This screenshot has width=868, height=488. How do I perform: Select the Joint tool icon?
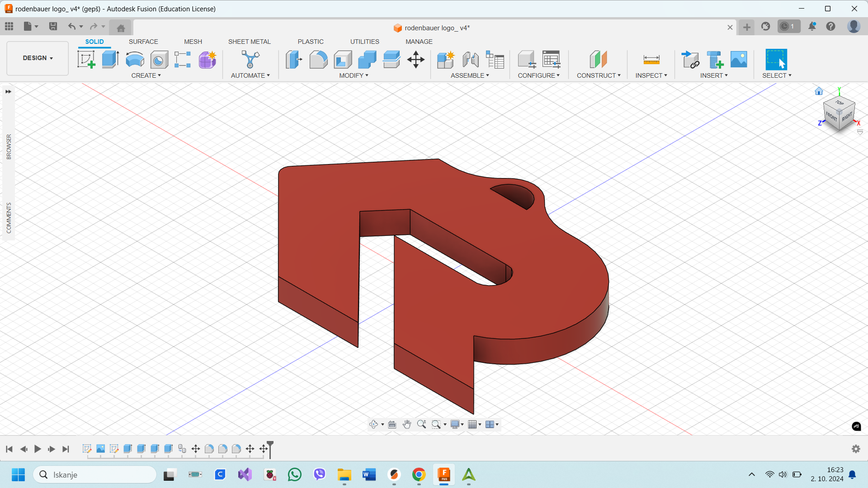coord(471,59)
